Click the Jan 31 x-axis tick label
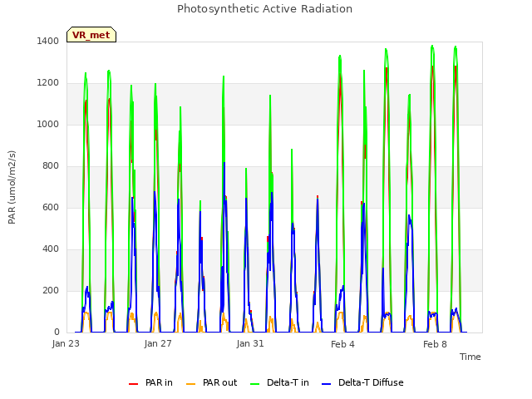532x399 pixels. click(x=250, y=343)
